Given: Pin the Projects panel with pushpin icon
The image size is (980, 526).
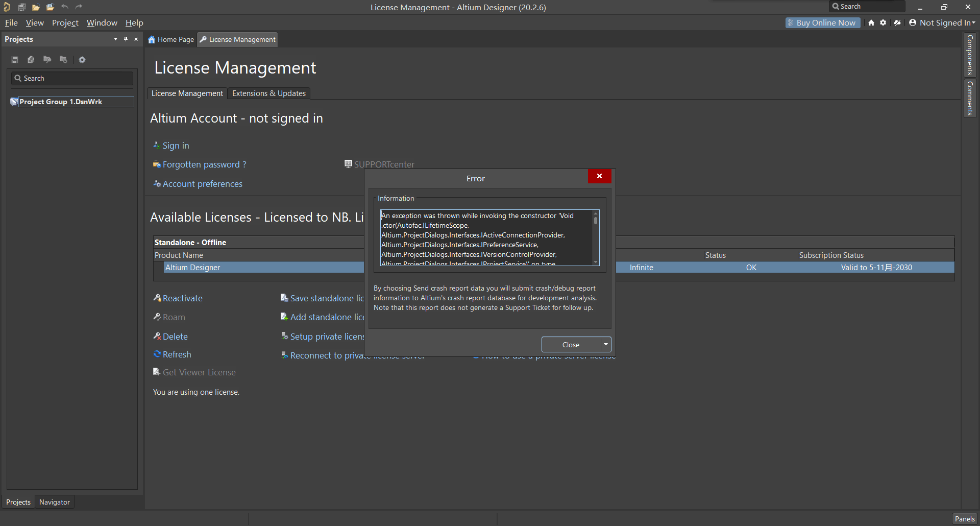Looking at the screenshot, I should point(126,39).
